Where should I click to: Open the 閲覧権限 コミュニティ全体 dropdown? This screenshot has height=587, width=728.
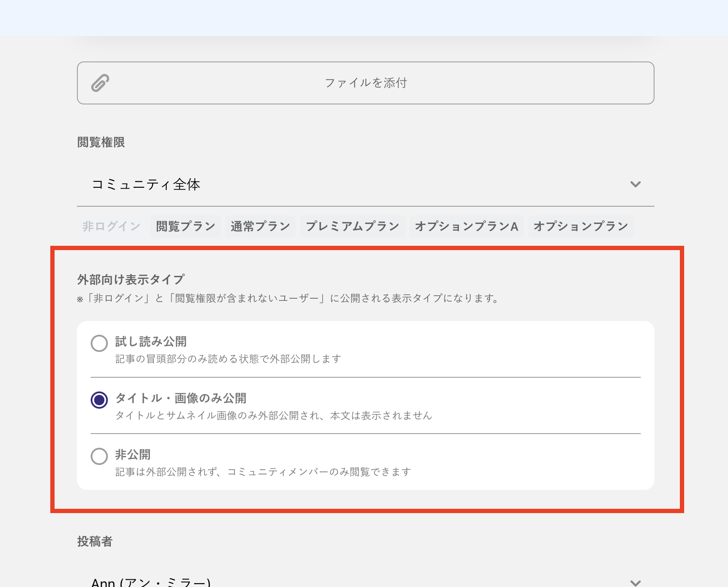[x=146, y=185]
